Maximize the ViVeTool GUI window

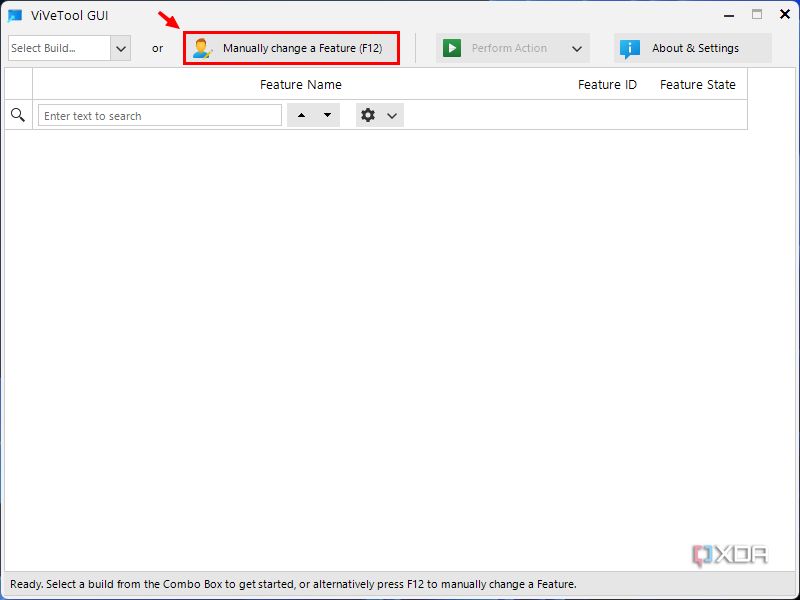pos(757,15)
